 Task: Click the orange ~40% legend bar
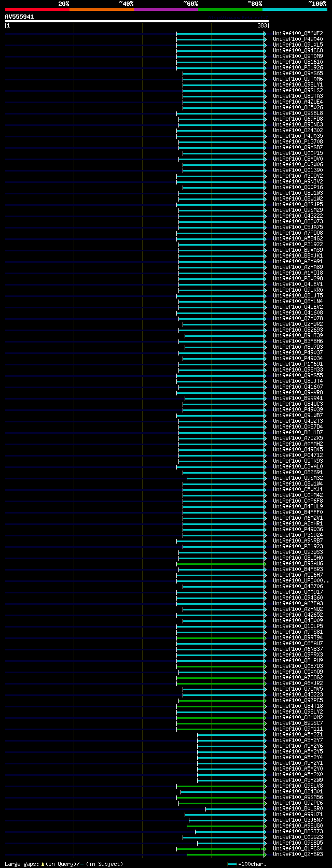click(101, 9)
